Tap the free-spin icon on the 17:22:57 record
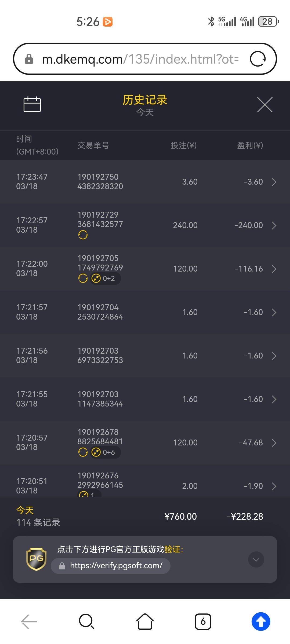 point(83,235)
